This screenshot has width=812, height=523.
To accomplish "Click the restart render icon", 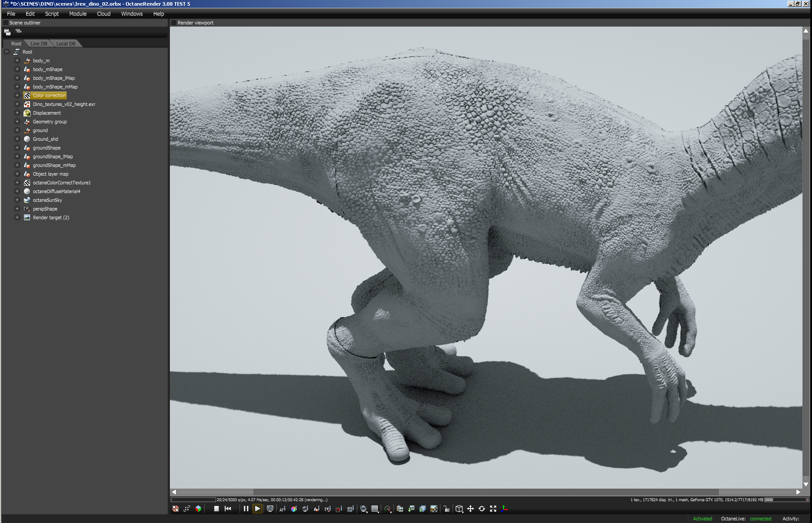I will [x=228, y=509].
